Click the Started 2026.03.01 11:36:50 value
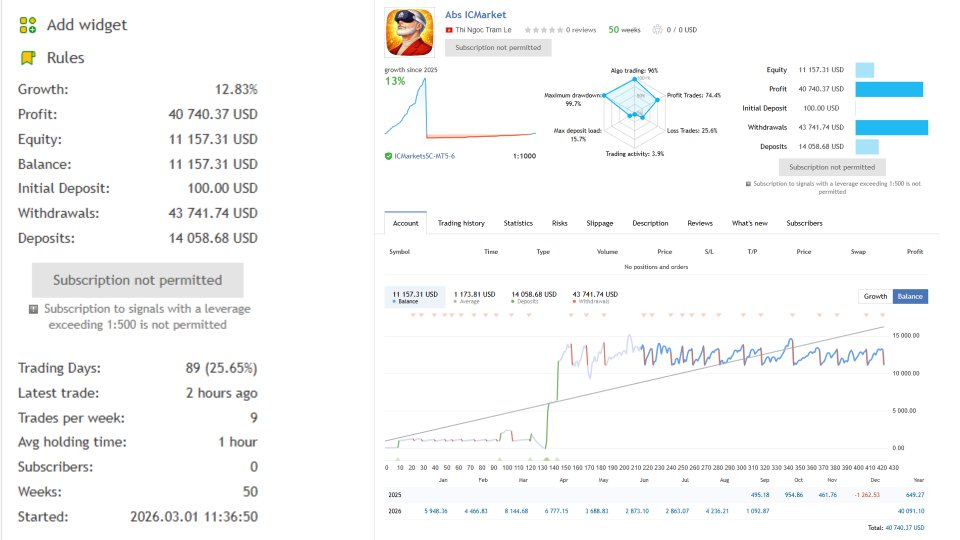 [194, 517]
